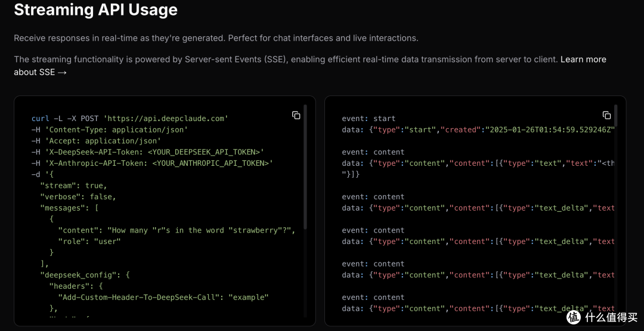Click the "deepseek_config": { line
The height and width of the screenshot is (331, 644).
pos(85,275)
